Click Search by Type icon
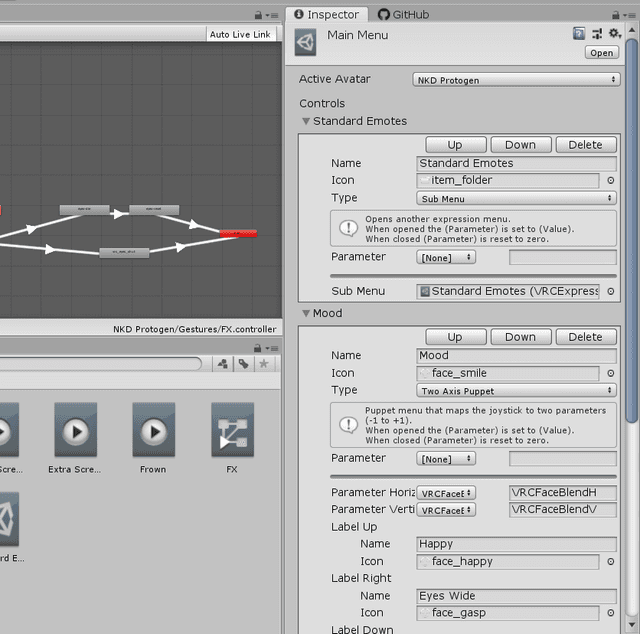 (x=223, y=364)
